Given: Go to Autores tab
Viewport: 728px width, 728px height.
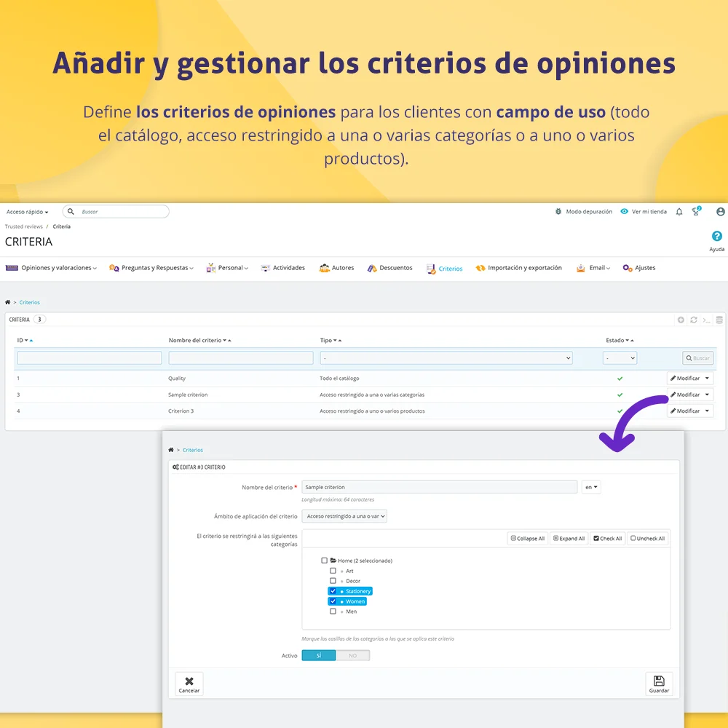Looking at the screenshot, I should coord(336,268).
